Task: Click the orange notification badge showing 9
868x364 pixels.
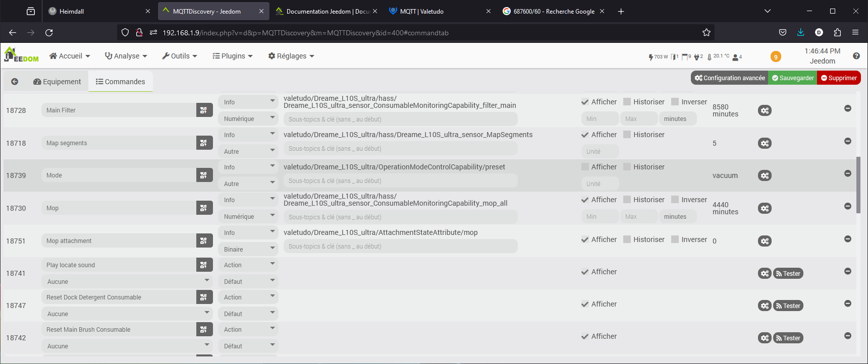Action: point(776,56)
